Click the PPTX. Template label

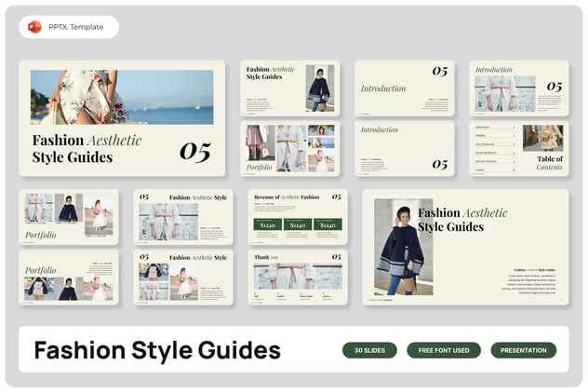[77, 27]
